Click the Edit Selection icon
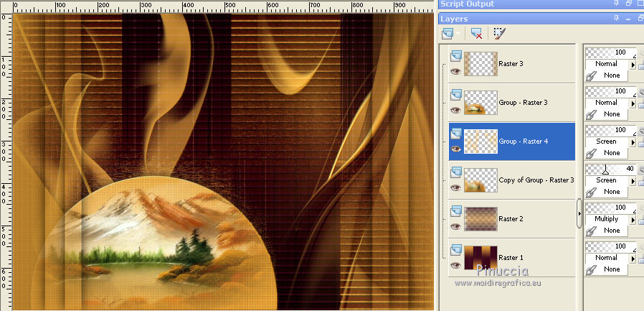 click(499, 33)
